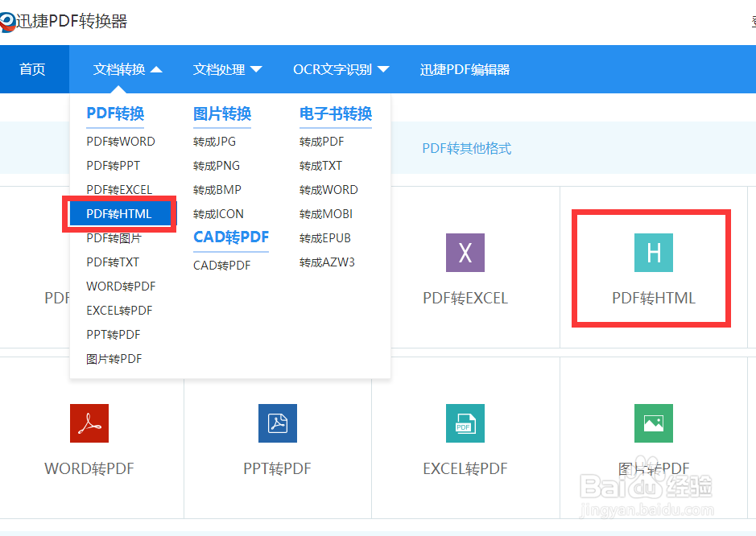Click the green EXCEL转PDF icon
This screenshot has width=756, height=536.
pyautogui.click(x=465, y=423)
